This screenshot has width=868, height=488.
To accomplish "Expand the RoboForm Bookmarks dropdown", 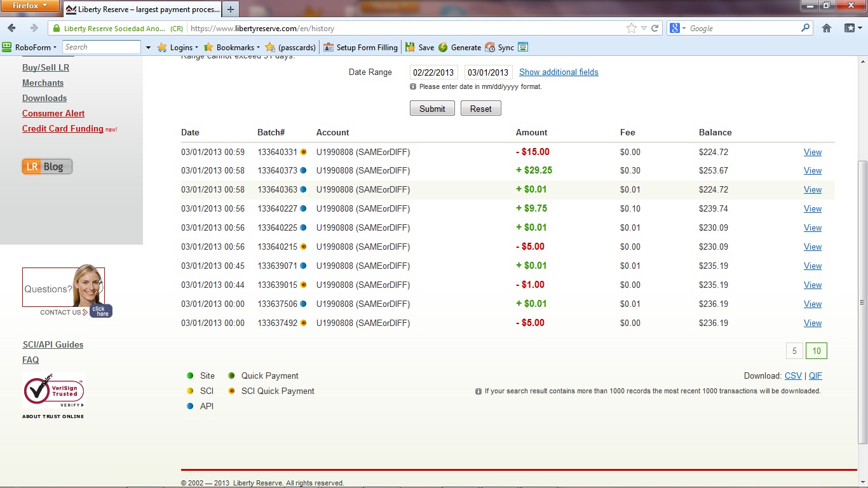I will [232, 47].
